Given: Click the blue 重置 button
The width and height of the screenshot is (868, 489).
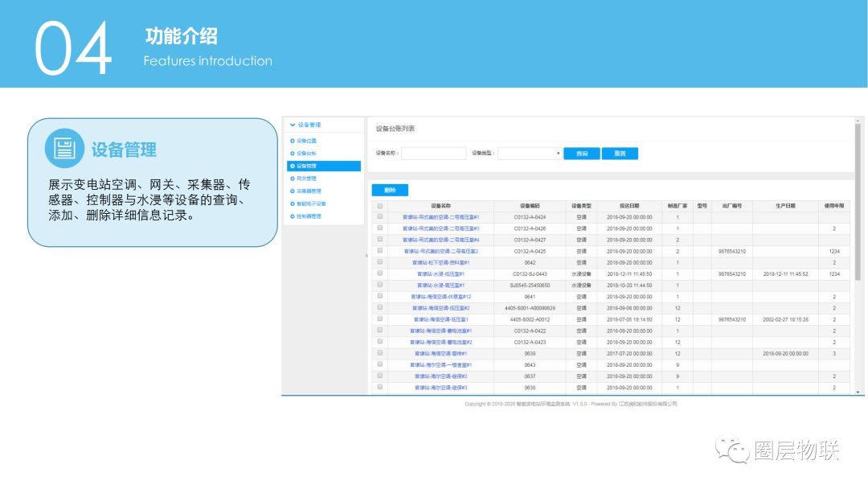Looking at the screenshot, I should coord(620,154).
